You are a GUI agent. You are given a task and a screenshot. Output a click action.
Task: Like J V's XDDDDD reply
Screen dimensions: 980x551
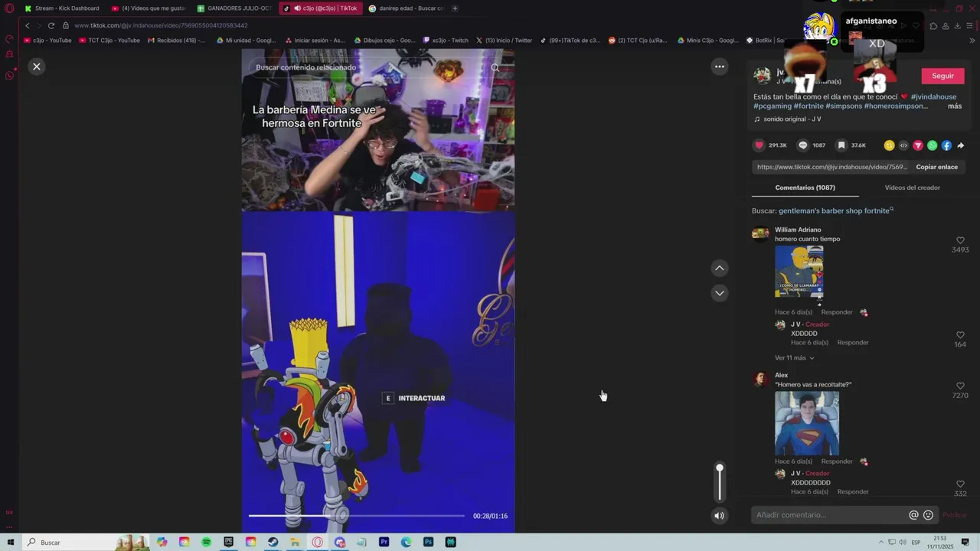point(960,335)
